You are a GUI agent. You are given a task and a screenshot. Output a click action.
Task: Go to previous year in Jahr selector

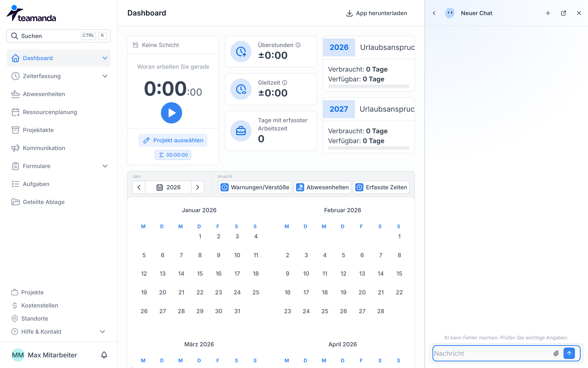[x=139, y=187]
